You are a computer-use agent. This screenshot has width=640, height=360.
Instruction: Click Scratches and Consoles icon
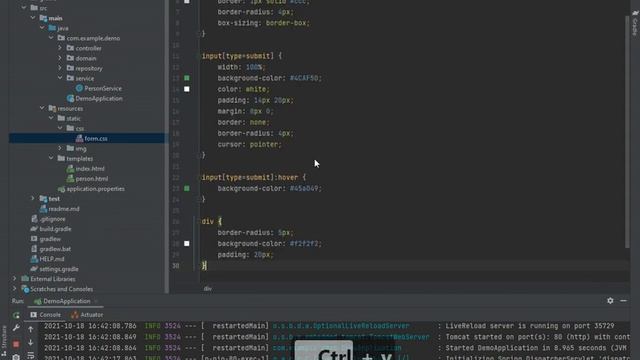click(x=25, y=289)
